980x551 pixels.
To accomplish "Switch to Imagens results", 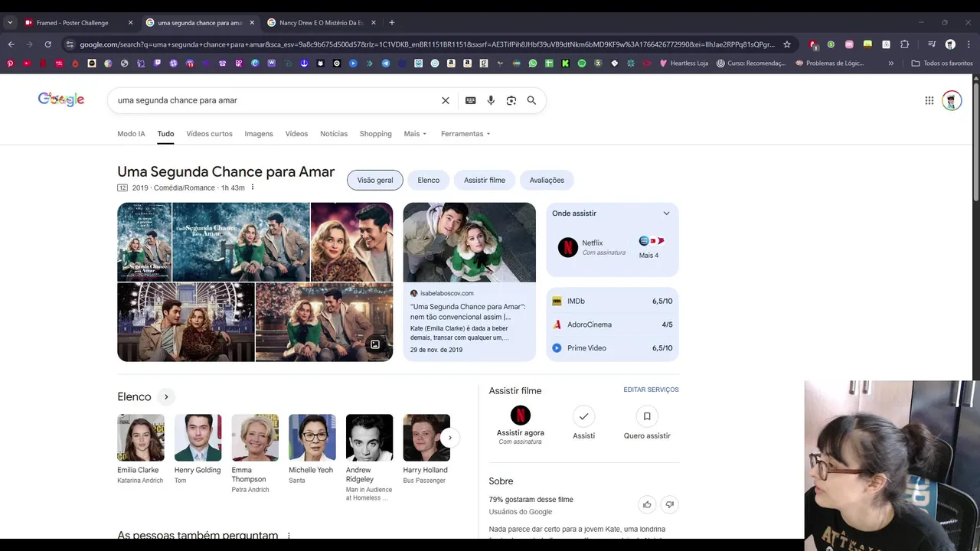I will click(x=259, y=134).
